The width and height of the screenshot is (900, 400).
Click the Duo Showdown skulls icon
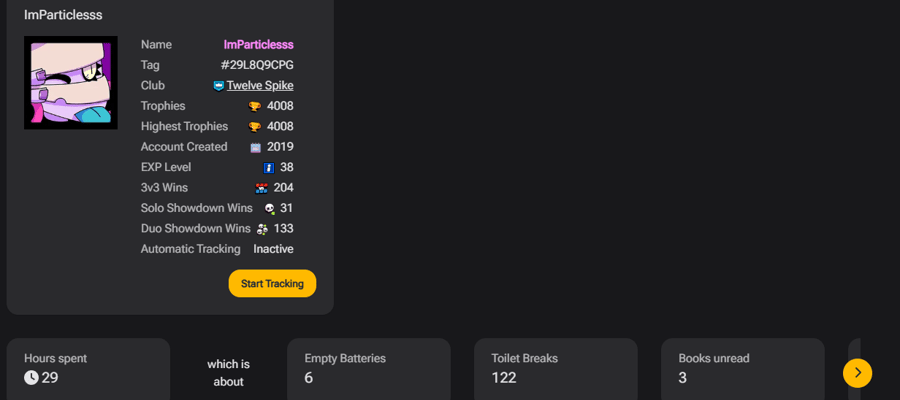pyautogui.click(x=262, y=229)
